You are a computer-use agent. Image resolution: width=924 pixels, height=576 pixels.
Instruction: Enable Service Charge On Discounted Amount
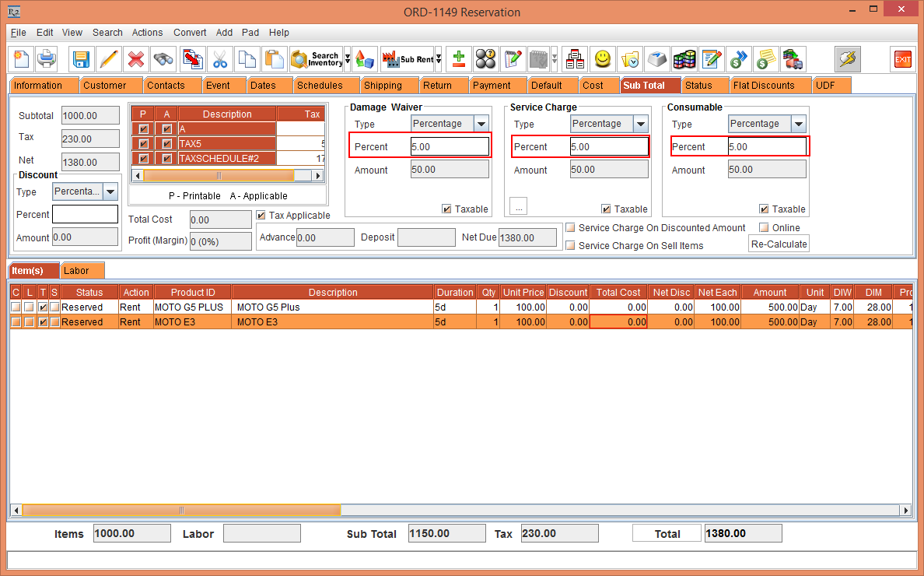571,228
